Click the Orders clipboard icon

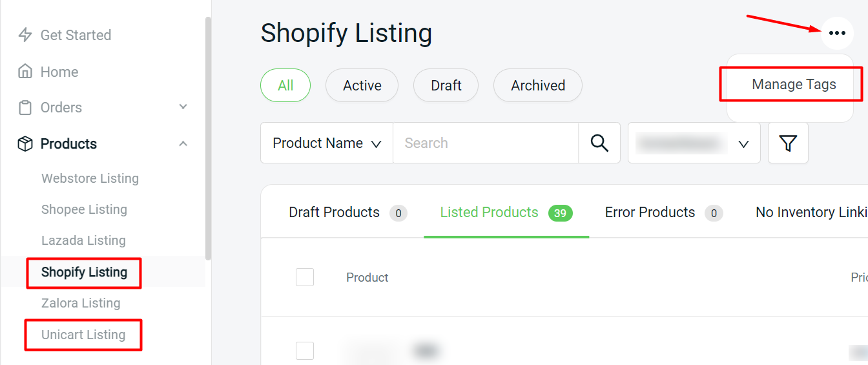tap(25, 107)
